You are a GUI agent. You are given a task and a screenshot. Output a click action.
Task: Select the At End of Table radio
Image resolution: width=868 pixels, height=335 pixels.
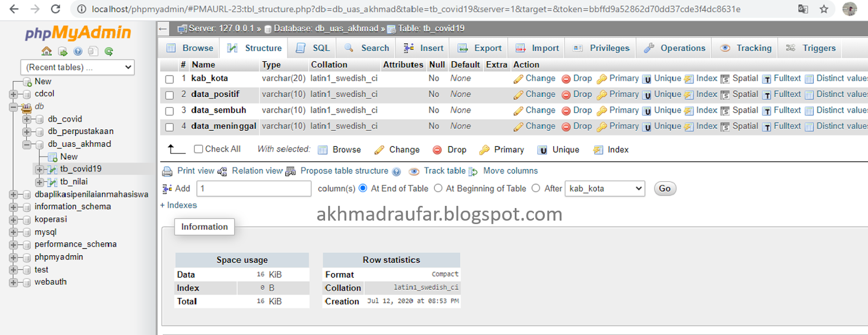pos(363,188)
